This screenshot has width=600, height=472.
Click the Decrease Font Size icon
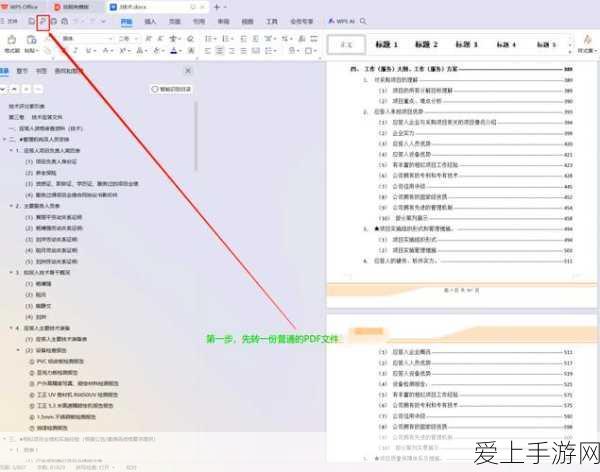(x=160, y=39)
